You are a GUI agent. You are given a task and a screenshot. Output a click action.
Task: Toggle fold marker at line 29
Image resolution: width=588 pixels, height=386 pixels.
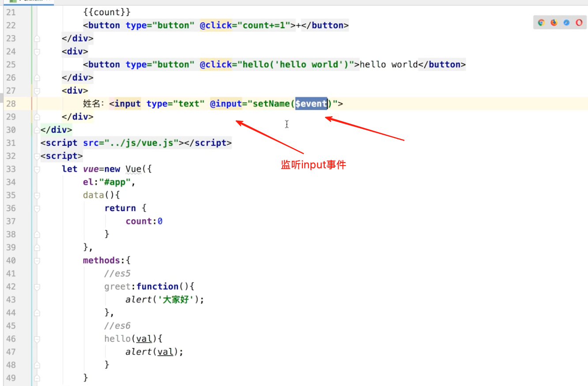pyautogui.click(x=37, y=117)
